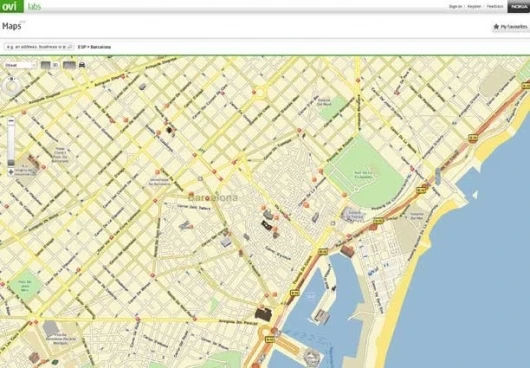
Task: Open the Street map type dropdown
Action: 20,65
